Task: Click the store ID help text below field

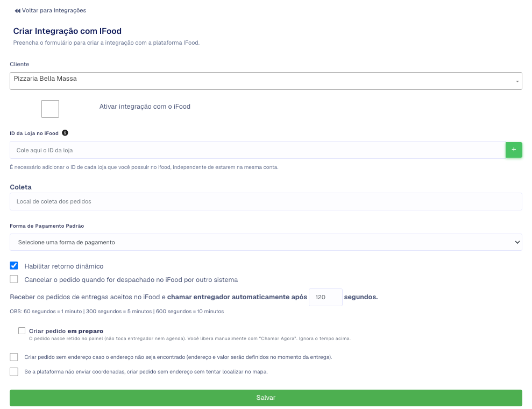Action: pos(144,167)
